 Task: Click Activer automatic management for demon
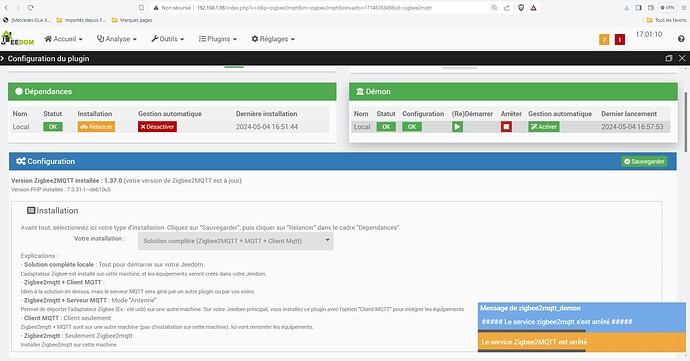(x=544, y=127)
